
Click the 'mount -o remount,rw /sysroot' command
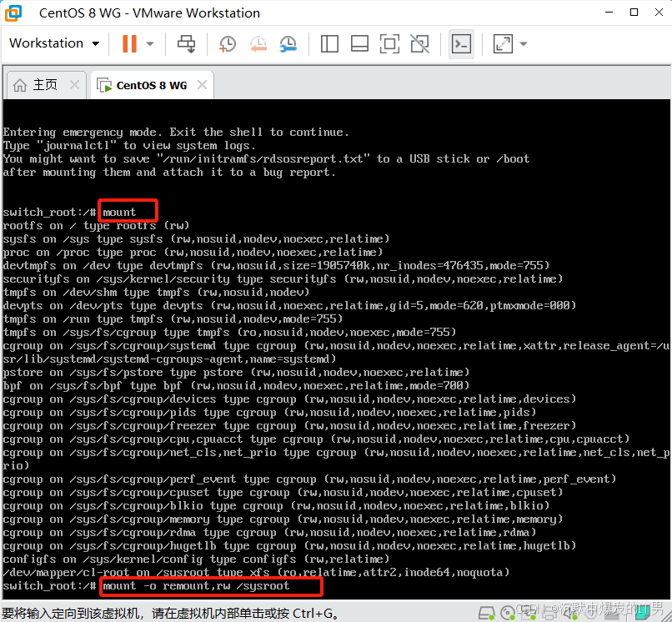pos(196,585)
